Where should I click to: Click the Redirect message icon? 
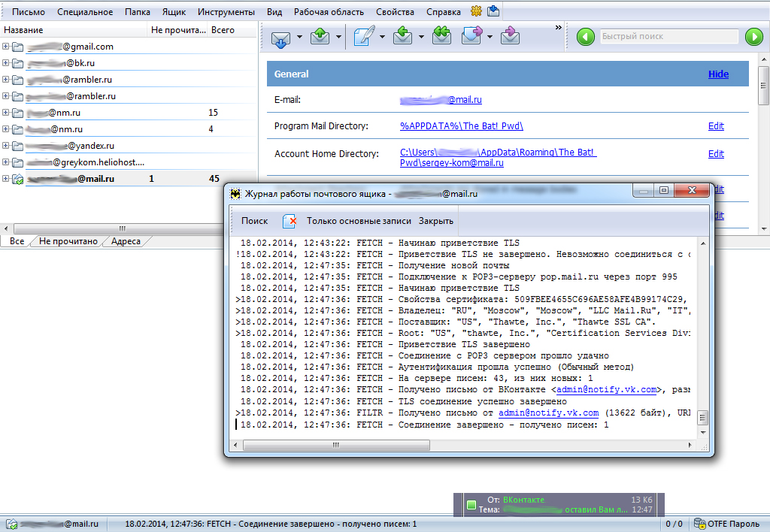pos(510,37)
